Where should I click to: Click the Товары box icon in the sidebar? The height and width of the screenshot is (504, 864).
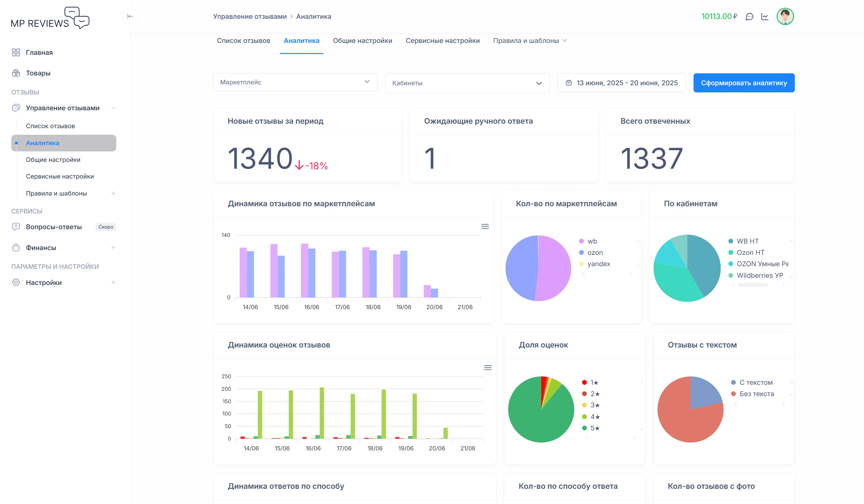[x=16, y=73]
